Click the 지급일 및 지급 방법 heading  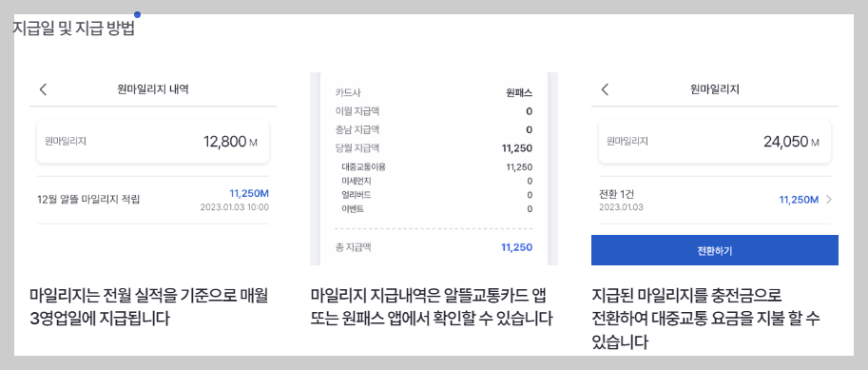pyautogui.click(x=74, y=29)
